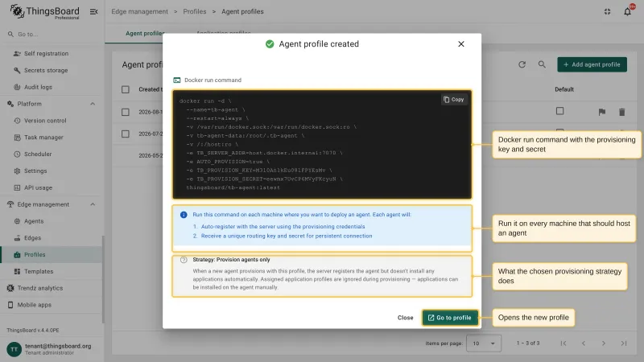This screenshot has height=362, width=644.
Task: Go to first page of table
Action: 563,343
